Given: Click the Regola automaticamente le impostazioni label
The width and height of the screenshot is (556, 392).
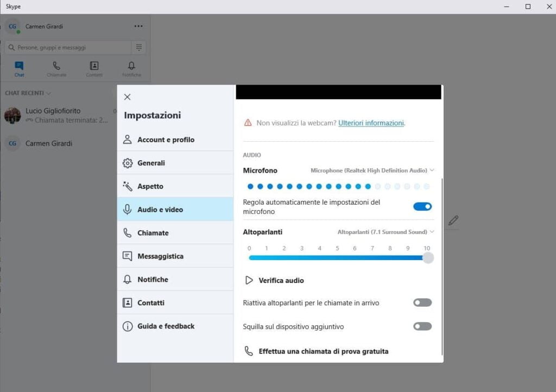Looking at the screenshot, I should coord(311,207).
